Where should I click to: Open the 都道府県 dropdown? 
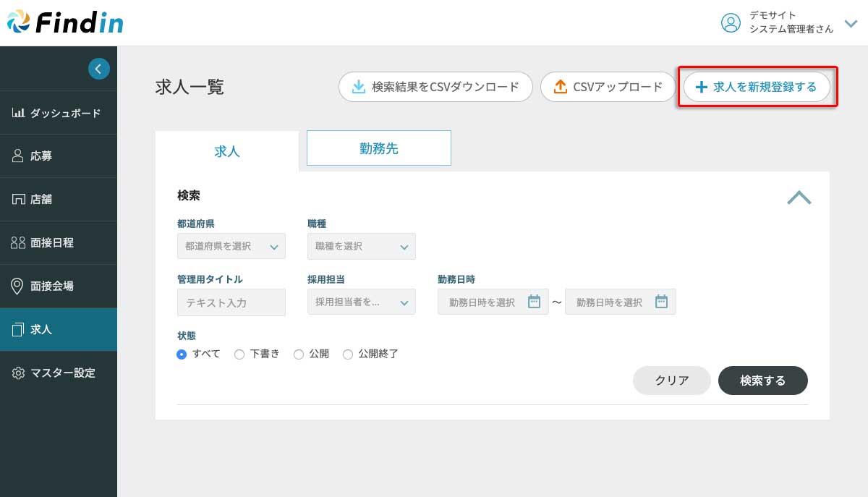pos(231,246)
